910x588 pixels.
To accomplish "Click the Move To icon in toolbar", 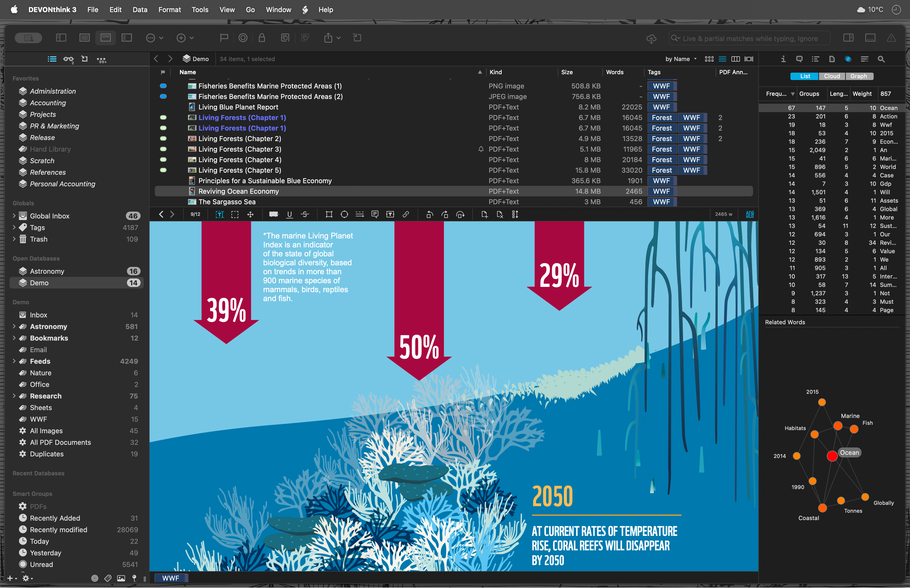I will [x=357, y=38].
